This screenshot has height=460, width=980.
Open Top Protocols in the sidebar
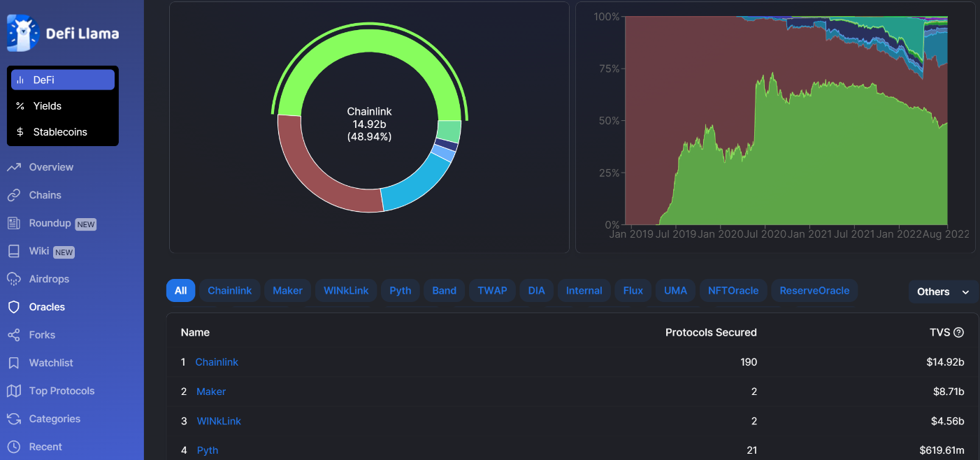point(62,391)
